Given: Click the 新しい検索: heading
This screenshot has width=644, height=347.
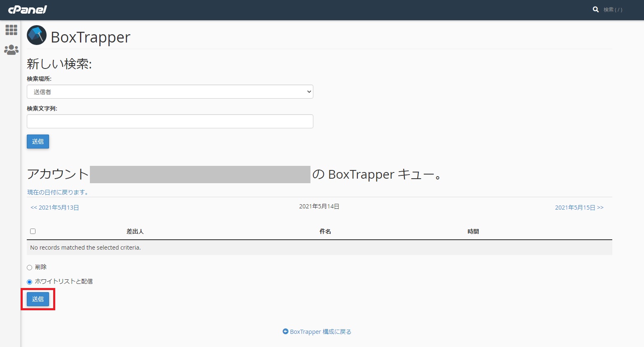Looking at the screenshot, I should [x=59, y=64].
